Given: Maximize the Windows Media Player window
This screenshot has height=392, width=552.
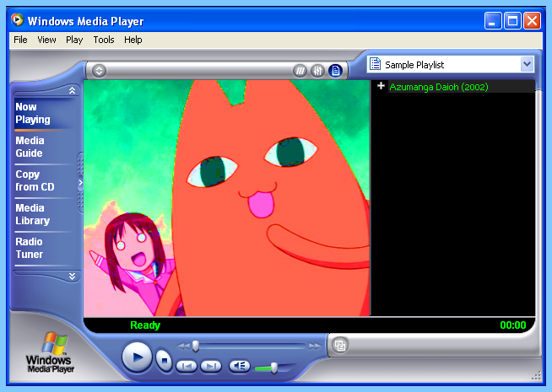Looking at the screenshot, I should click(512, 21).
